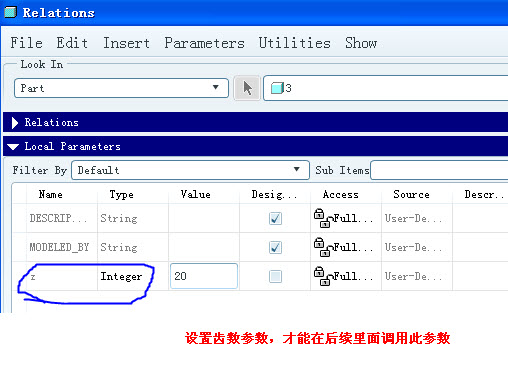Open the Insert menu
The width and height of the screenshot is (508, 387).
click(126, 43)
